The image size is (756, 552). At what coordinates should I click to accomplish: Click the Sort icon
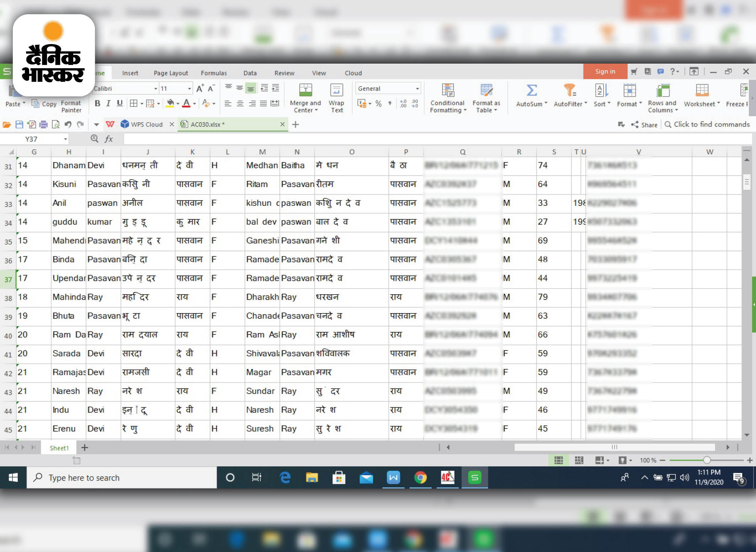point(602,90)
